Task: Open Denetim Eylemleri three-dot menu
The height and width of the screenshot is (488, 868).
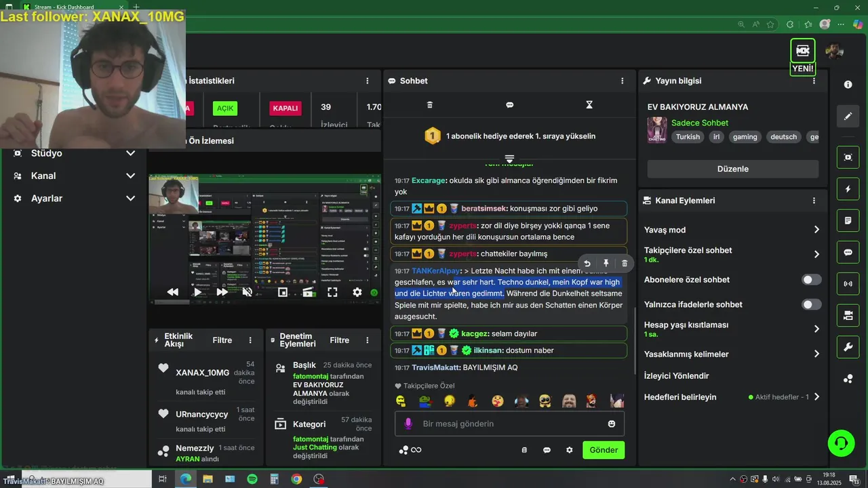Action: pos(368,340)
